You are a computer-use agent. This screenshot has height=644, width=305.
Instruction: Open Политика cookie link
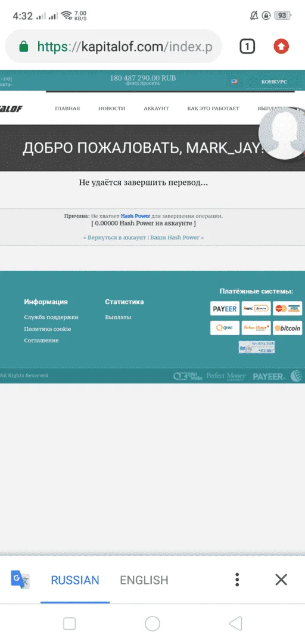coord(47,329)
